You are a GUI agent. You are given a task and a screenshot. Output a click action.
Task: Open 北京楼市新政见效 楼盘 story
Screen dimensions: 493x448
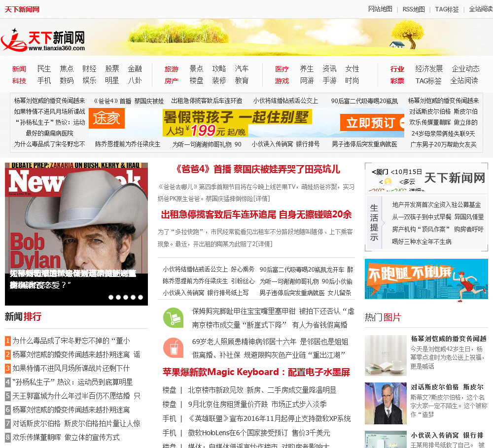click(x=262, y=390)
